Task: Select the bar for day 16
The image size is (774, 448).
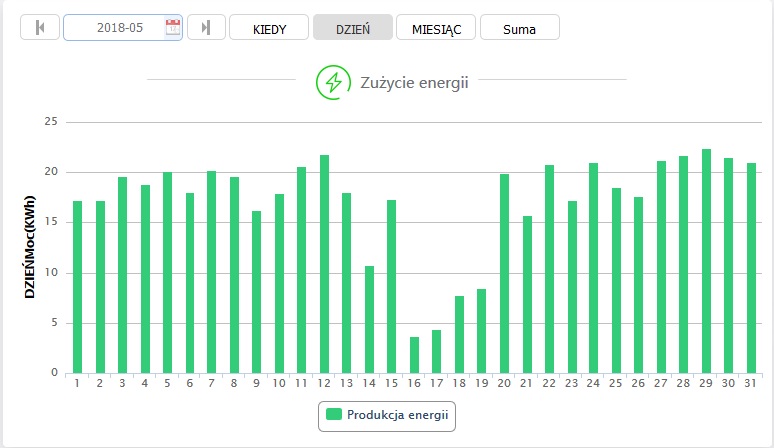Action: point(414,355)
